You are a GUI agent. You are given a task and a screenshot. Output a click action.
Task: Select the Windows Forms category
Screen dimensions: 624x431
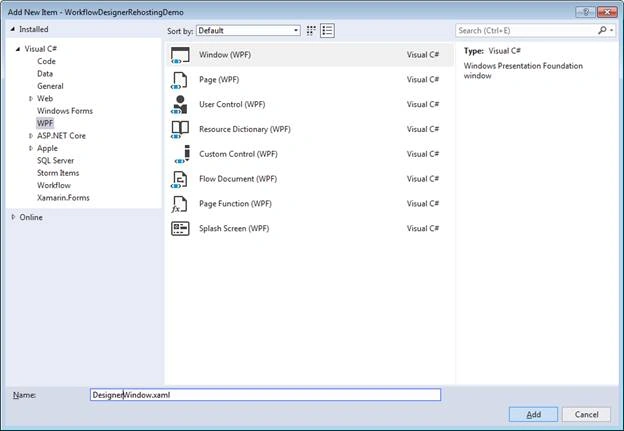65,111
